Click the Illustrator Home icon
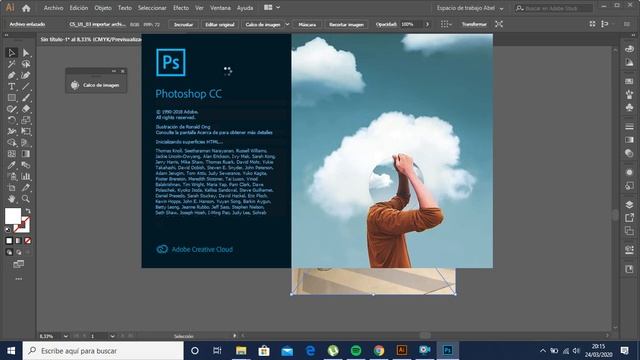This screenshot has width=640, height=360. click(x=26, y=8)
